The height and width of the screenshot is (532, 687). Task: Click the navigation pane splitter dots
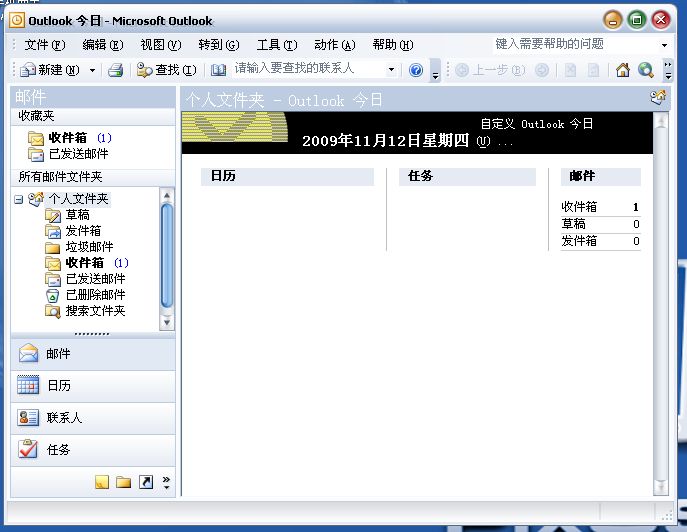pyautogui.click(x=92, y=334)
